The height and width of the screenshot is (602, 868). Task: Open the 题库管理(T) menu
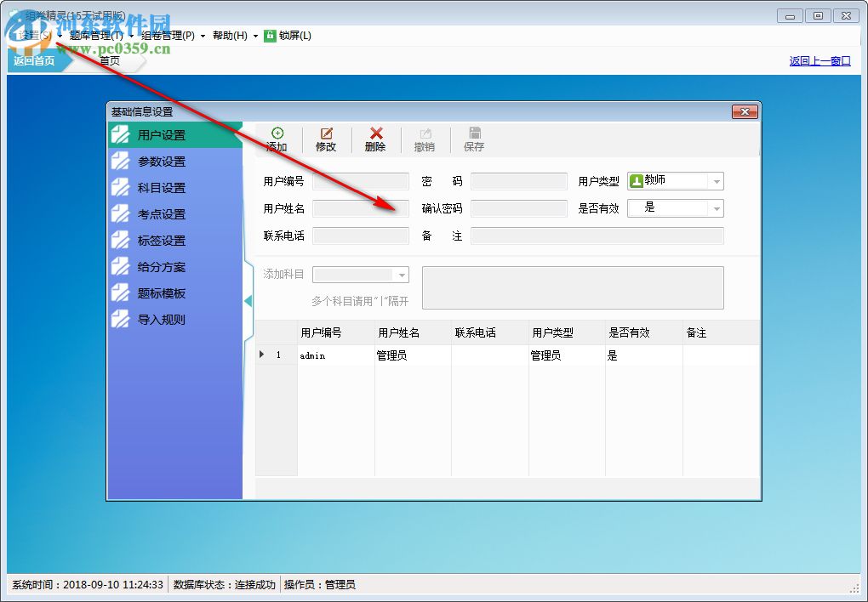[96, 36]
